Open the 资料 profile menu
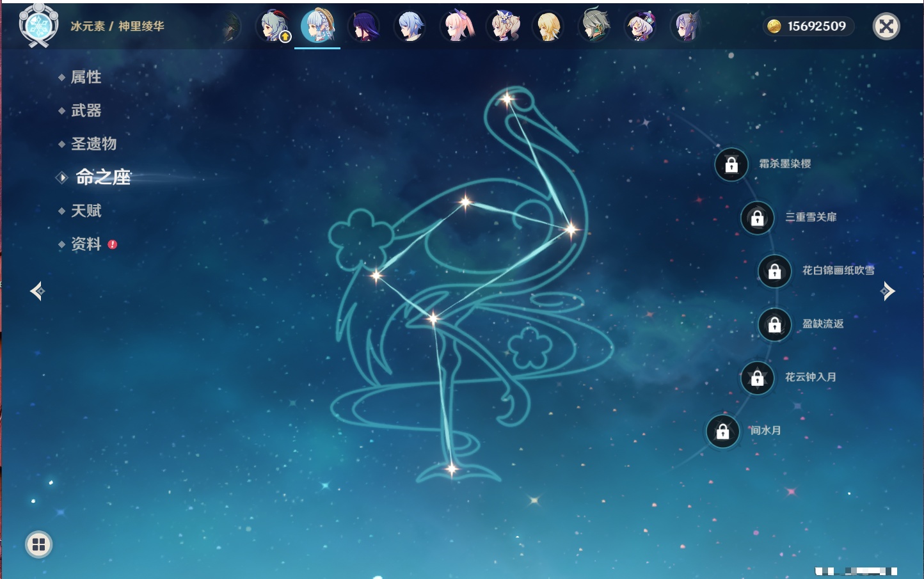The image size is (924, 579). 86,244
